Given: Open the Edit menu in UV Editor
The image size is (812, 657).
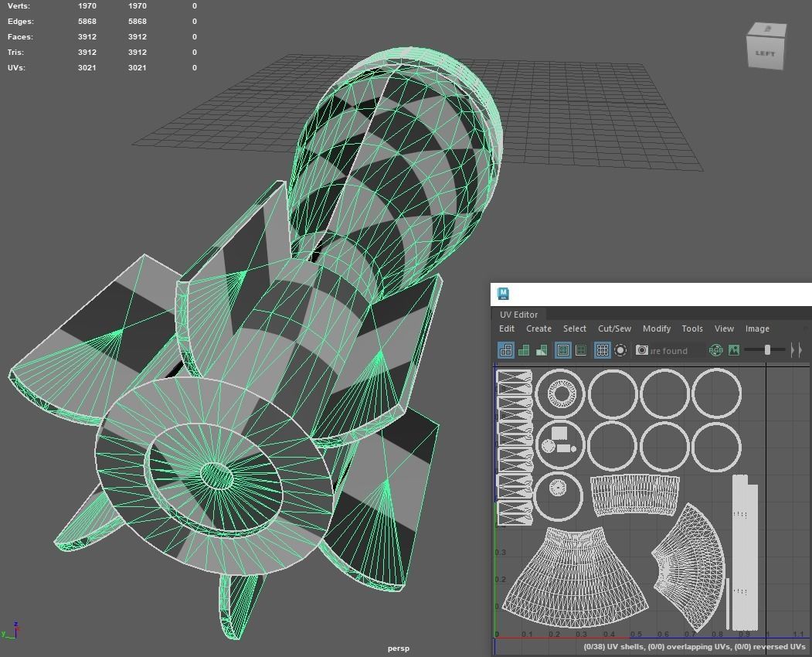Looking at the screenshot, I should (507, 328).
